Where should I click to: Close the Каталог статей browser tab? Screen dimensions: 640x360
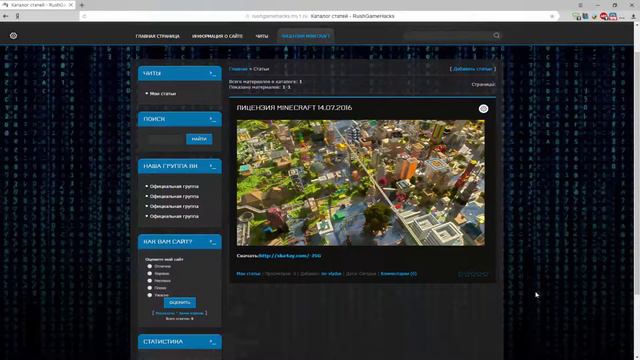[71, 5]
